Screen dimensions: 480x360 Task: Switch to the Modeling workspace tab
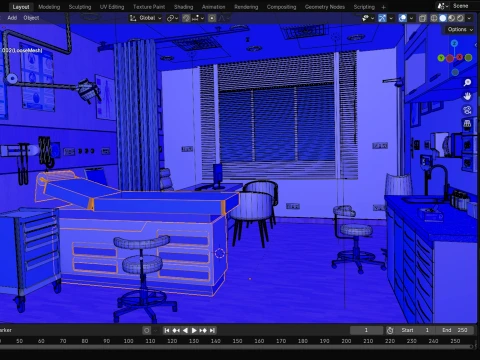click(49, 7)
